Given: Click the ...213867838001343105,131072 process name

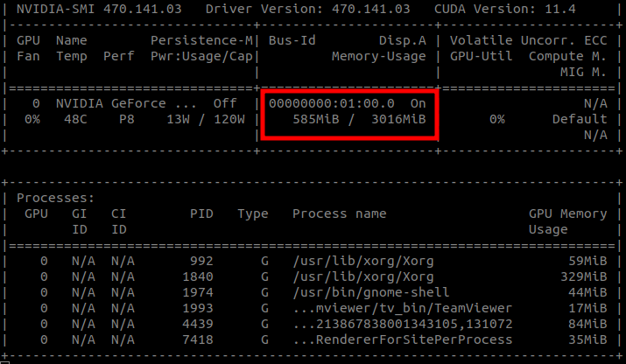Looking at the screenshot, I should [403, 324].
